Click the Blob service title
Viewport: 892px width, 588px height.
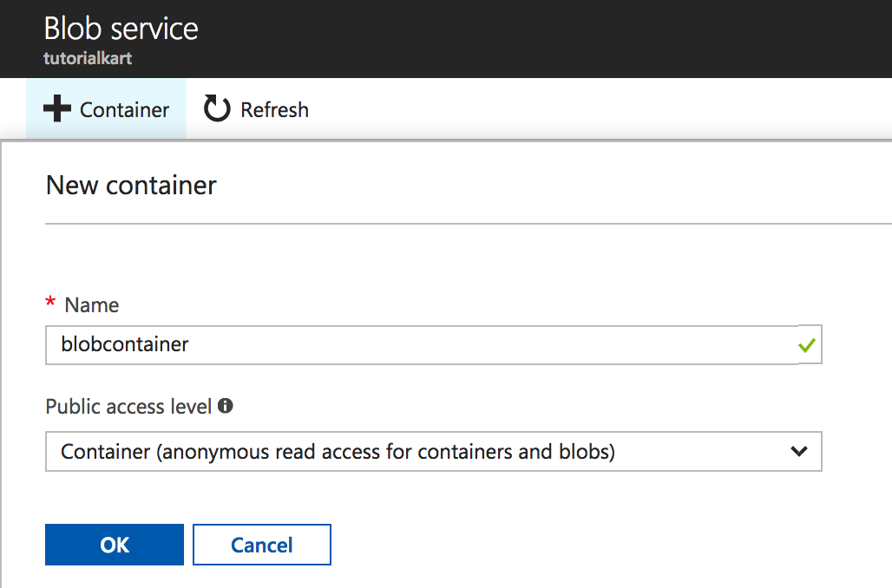point(121,29)
